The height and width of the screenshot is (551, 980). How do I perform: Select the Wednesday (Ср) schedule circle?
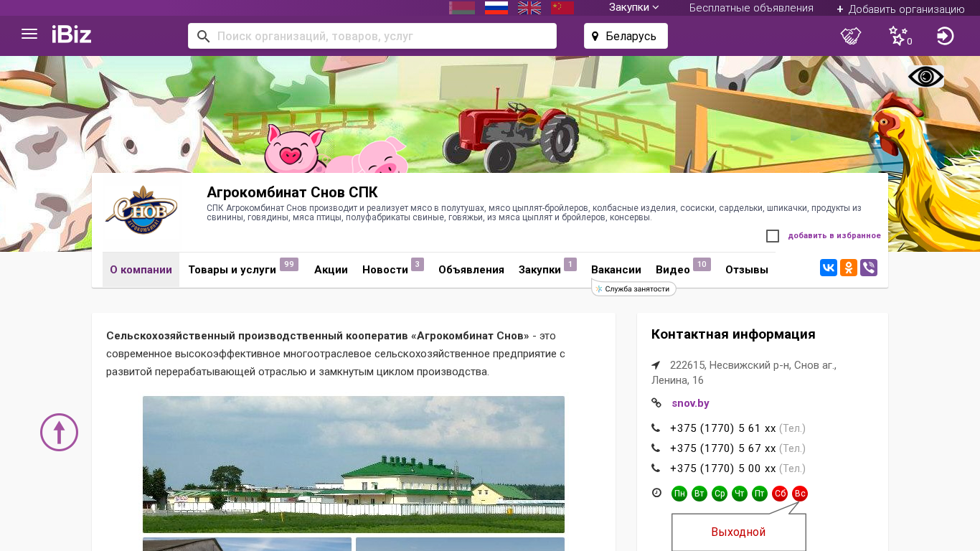click(720, 494)
